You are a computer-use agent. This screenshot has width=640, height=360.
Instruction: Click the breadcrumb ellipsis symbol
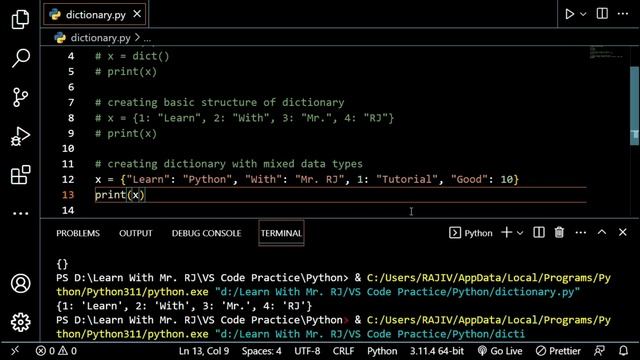pyautogui.click(x=147, y=38)
